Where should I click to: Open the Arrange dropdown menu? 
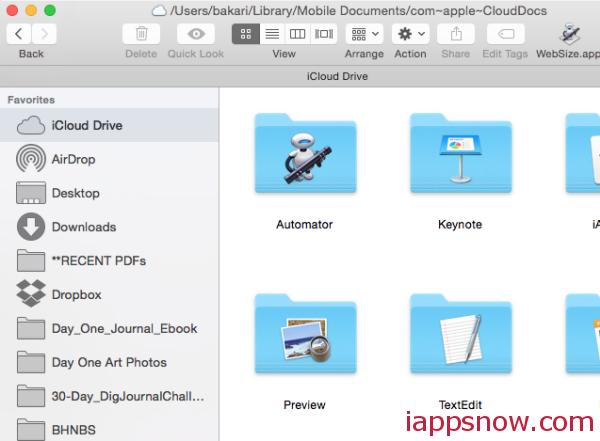pyautogui.click(x=365, y=34)
